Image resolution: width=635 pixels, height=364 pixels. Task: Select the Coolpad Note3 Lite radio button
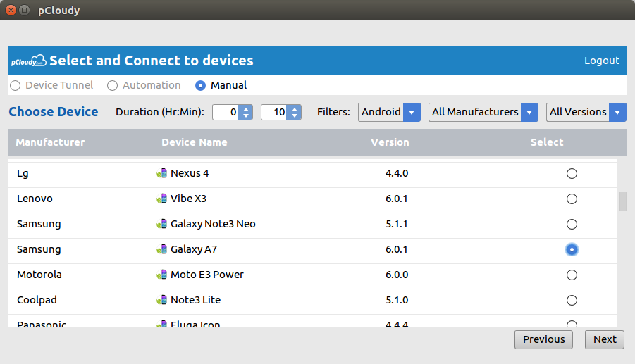click(572, 300)
